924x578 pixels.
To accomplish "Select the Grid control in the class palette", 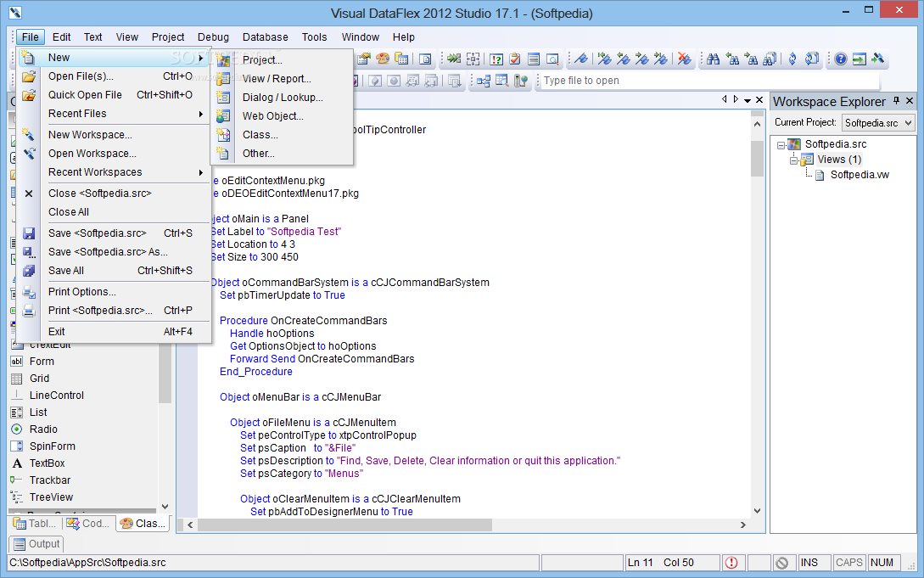I will point(40,379).
